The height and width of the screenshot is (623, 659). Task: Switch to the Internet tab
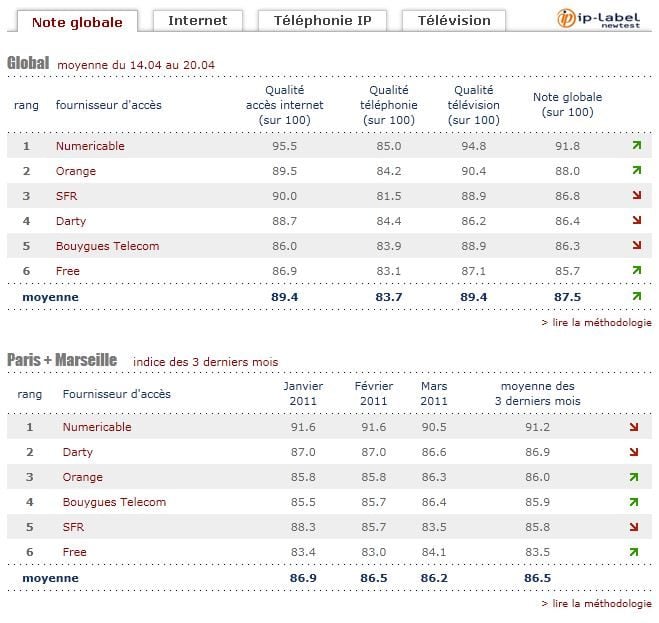click(197, 20)
